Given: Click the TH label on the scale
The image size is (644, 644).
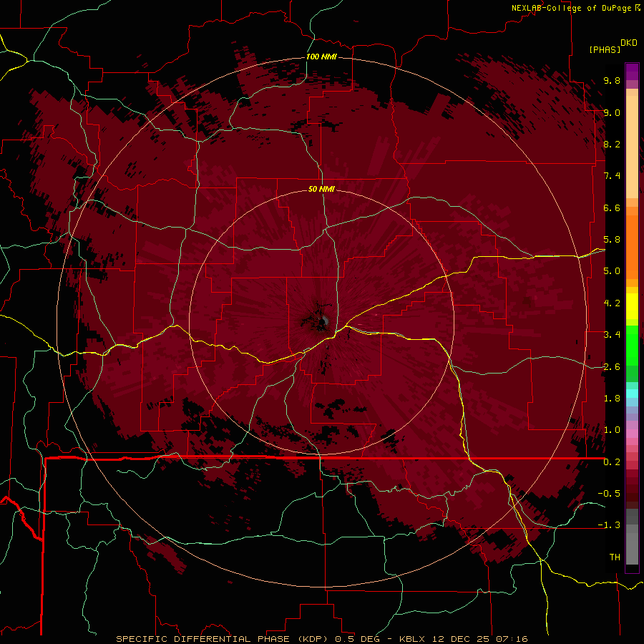Looking at the screenshot, I should [x=615, y=557].
